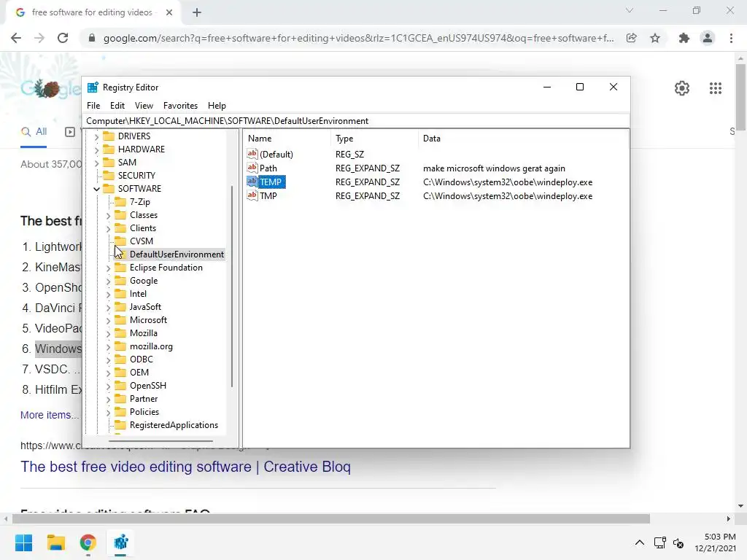Reload the Chrome page
Viewport: 747px width, 560px height.
63,38
